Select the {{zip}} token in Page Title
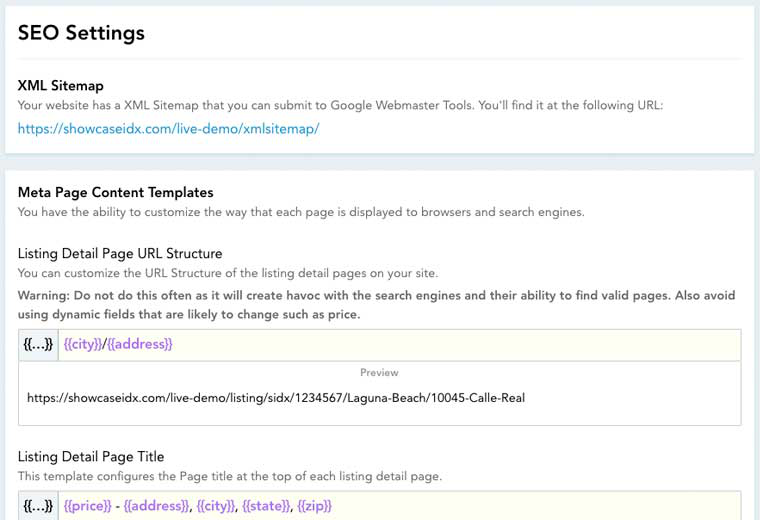This screenshot has height=520, width=760. coord(315,506)
